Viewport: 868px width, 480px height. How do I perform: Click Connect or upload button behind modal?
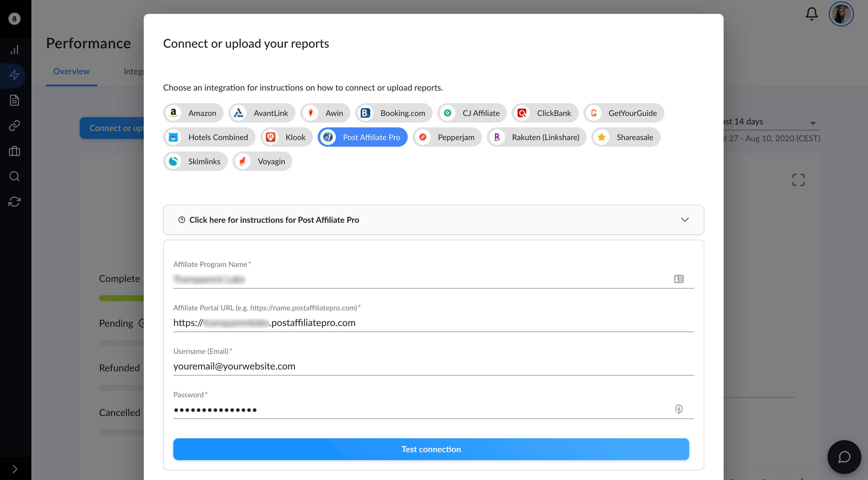[112, 128]
